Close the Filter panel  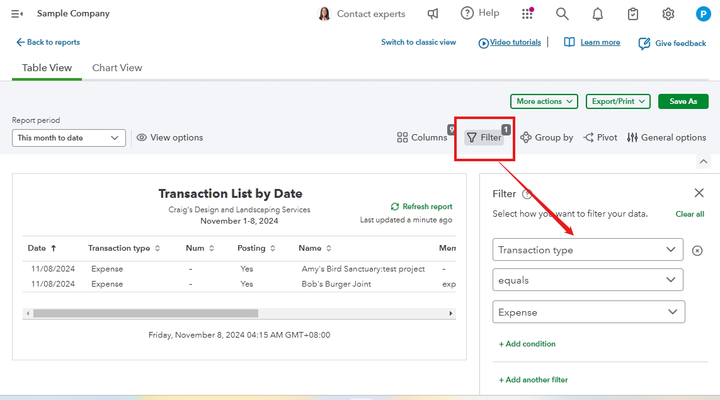(698, 193)
